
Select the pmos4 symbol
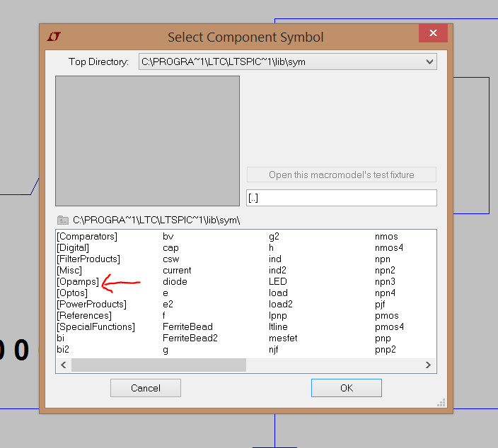389,327
